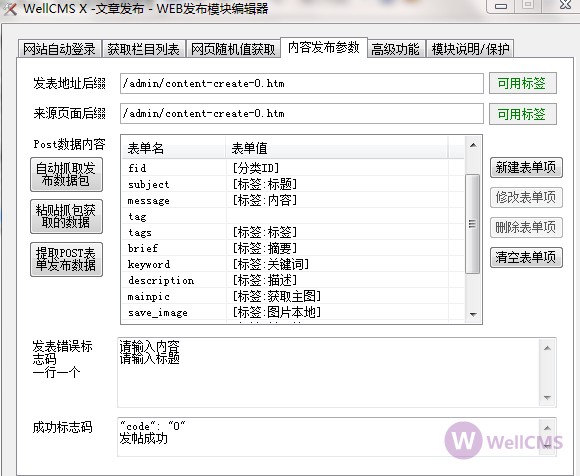Viewport: 580px width, 476px height.
Task: Click the 成功标志码 scroll-up arrow
Action: coord(548,428)
